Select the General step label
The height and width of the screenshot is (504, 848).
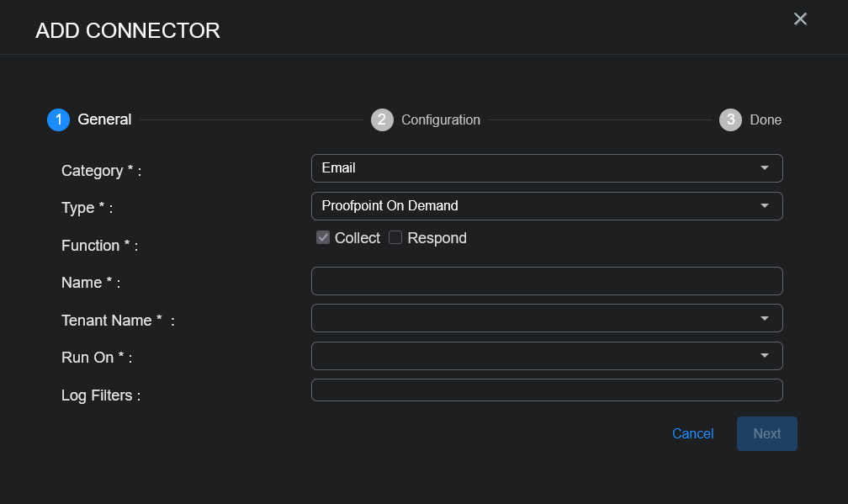point(104,119)
